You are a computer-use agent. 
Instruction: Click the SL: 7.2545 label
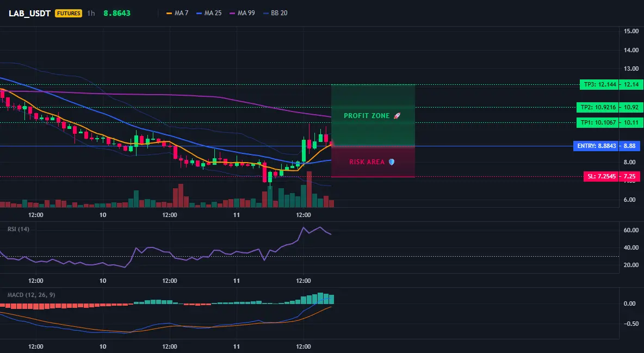tap(601, 176)
